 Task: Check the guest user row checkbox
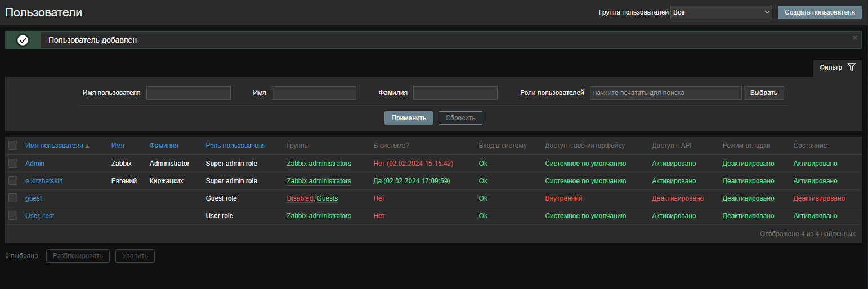coord(13,198)
